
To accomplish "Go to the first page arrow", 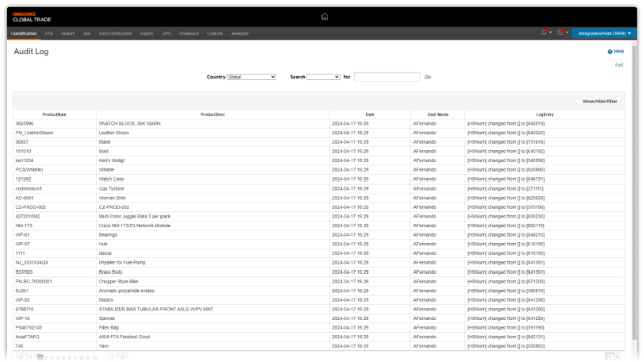I will pyautogui.click(x=21, y=357).
